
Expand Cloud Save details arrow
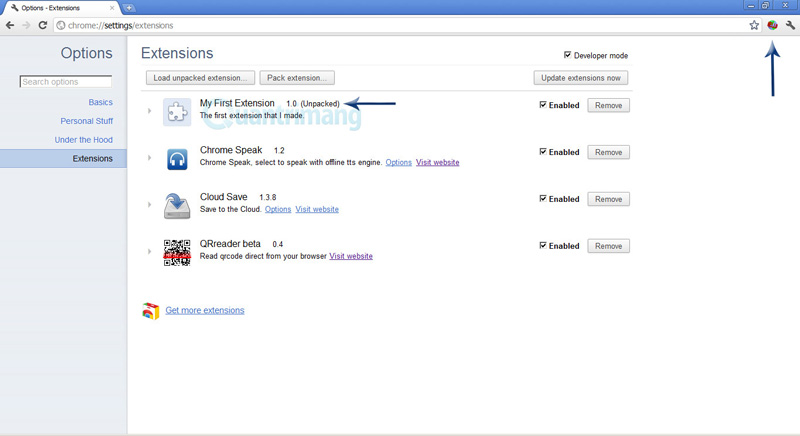[x=149, y=204]
